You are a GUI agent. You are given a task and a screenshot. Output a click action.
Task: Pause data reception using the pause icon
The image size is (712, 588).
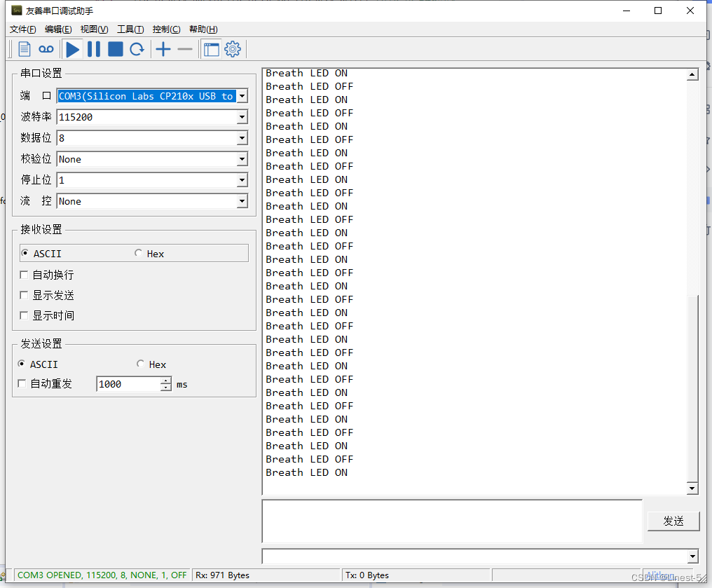click(94, 49)
